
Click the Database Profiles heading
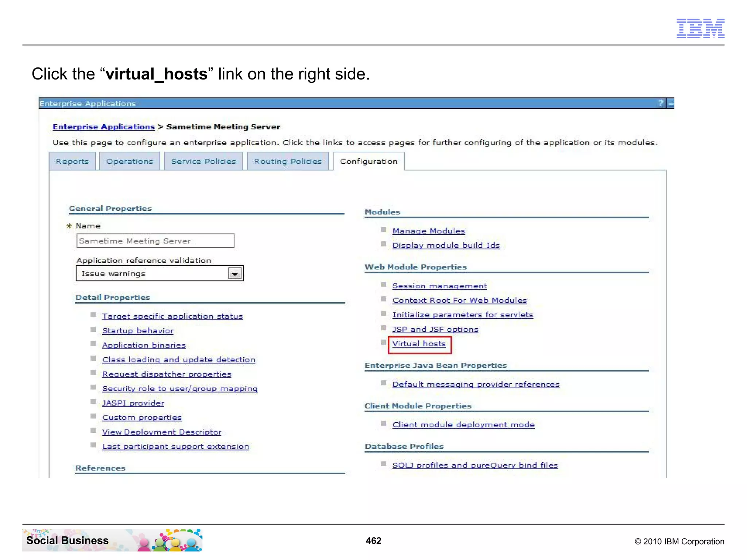tap(404, 446)
